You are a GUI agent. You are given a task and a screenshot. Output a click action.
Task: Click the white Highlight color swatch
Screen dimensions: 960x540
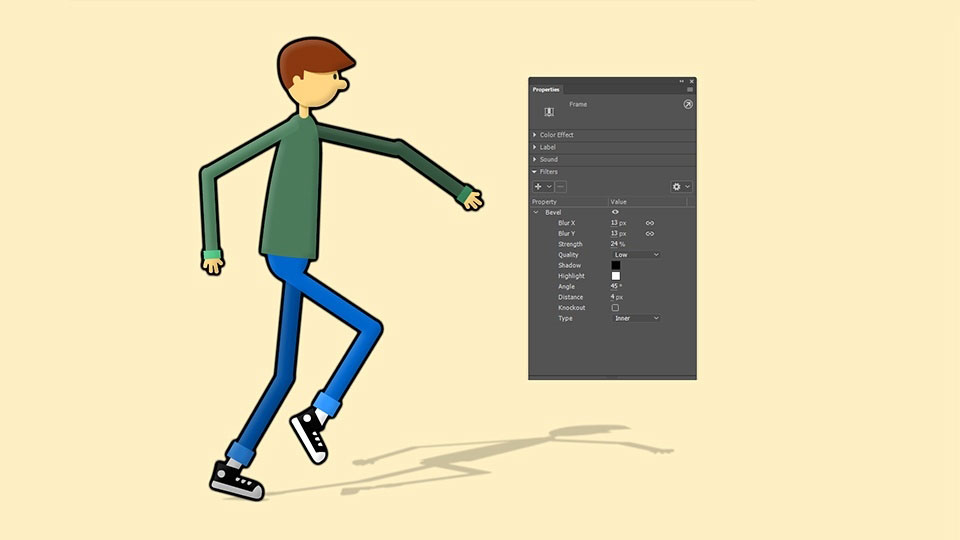[616, 276]
